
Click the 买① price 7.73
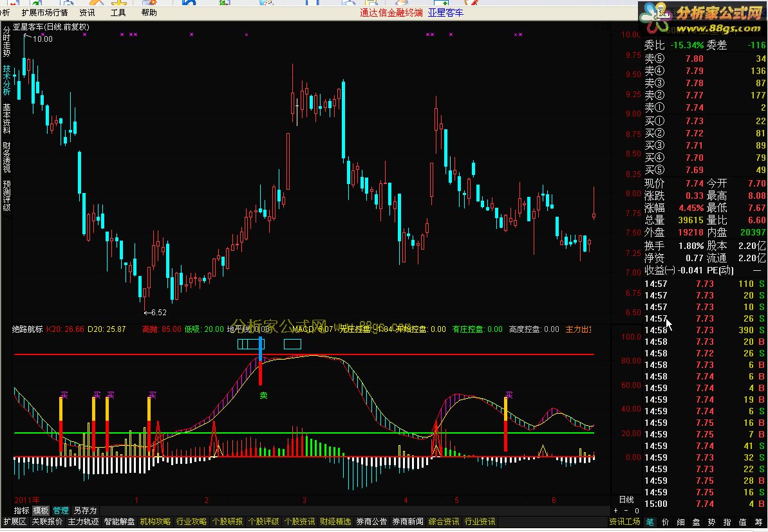point(695,121)
